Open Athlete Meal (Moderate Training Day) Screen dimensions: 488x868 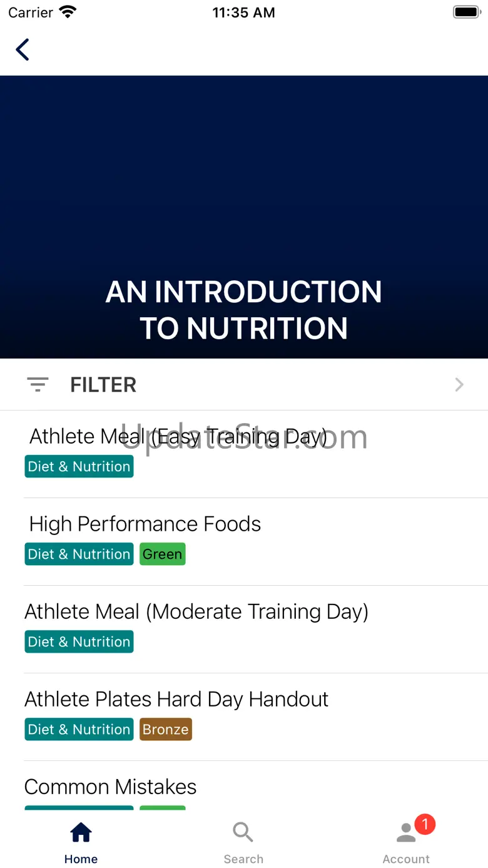tap(196, 611)
